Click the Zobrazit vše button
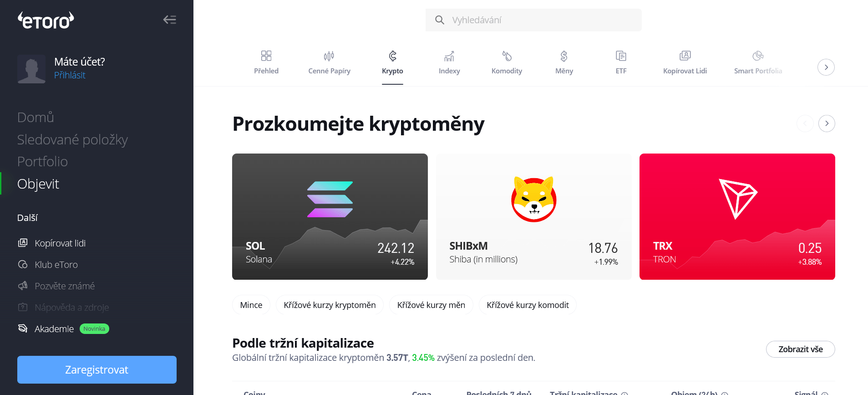Image resolution: width=868 pixels, height=395 pixels. [x=801, y=349]
